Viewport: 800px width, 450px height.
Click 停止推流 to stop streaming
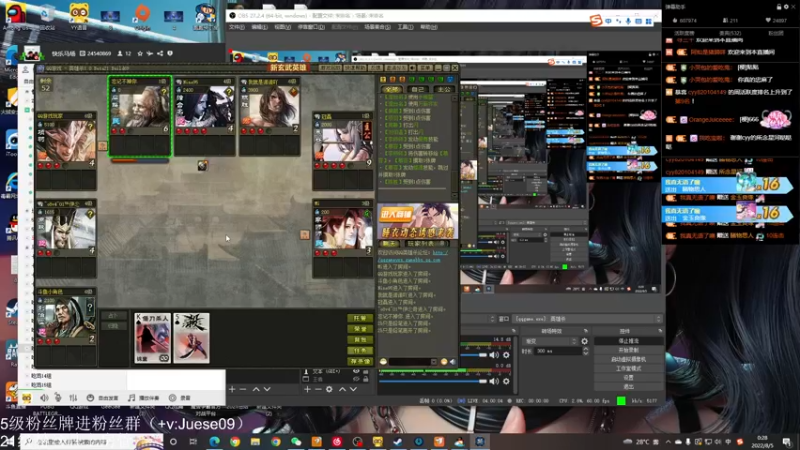tap(629, 341)
